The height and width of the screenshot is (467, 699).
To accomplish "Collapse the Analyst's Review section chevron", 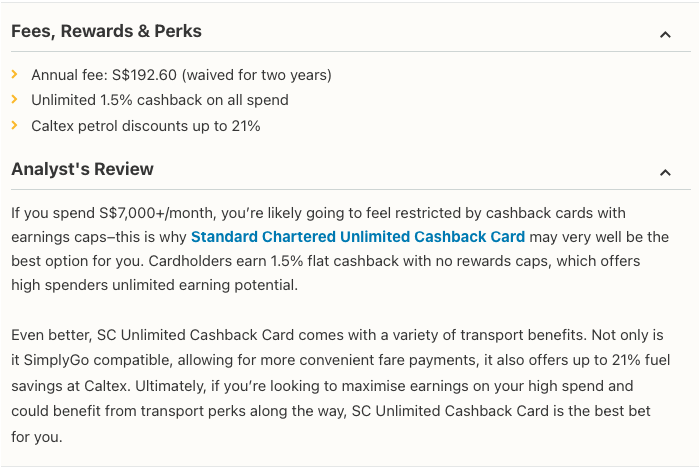I will click(665, 173).
